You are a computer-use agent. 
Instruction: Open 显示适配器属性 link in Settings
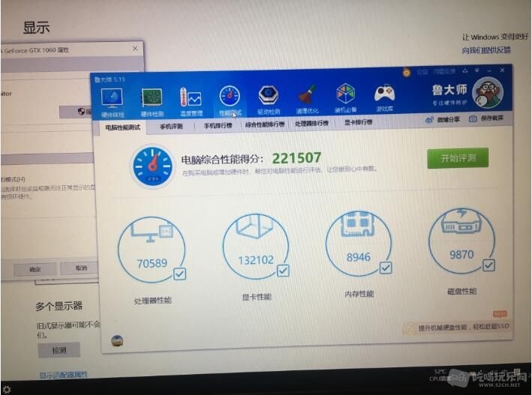point(64,375)
